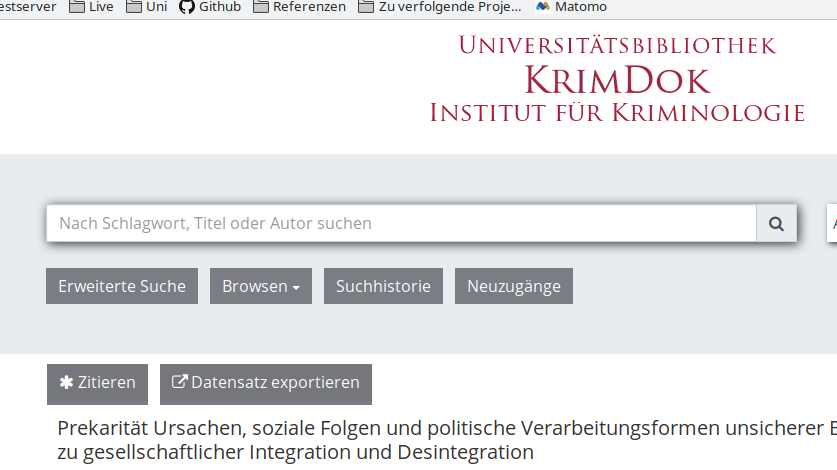The image size is (837, 470).
Task: Open the Zu verfolgende Proje... bookmarks folder
Action: tap(440, 7)
